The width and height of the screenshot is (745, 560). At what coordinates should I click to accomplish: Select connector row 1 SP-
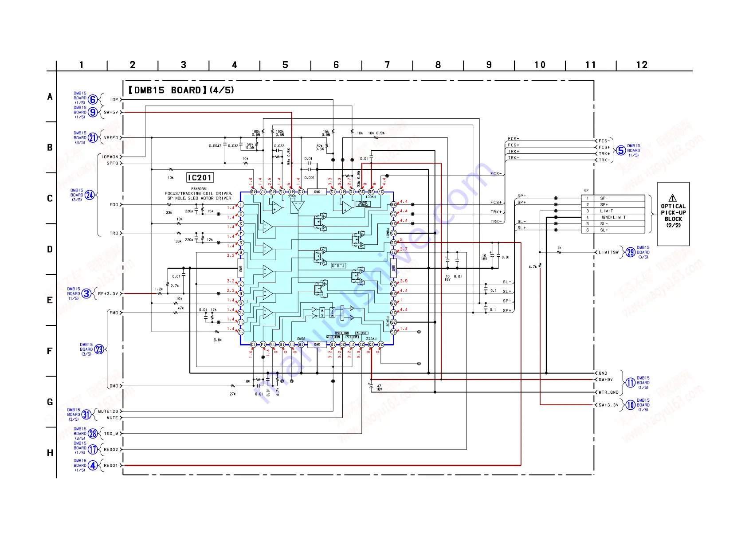[613, 198]
